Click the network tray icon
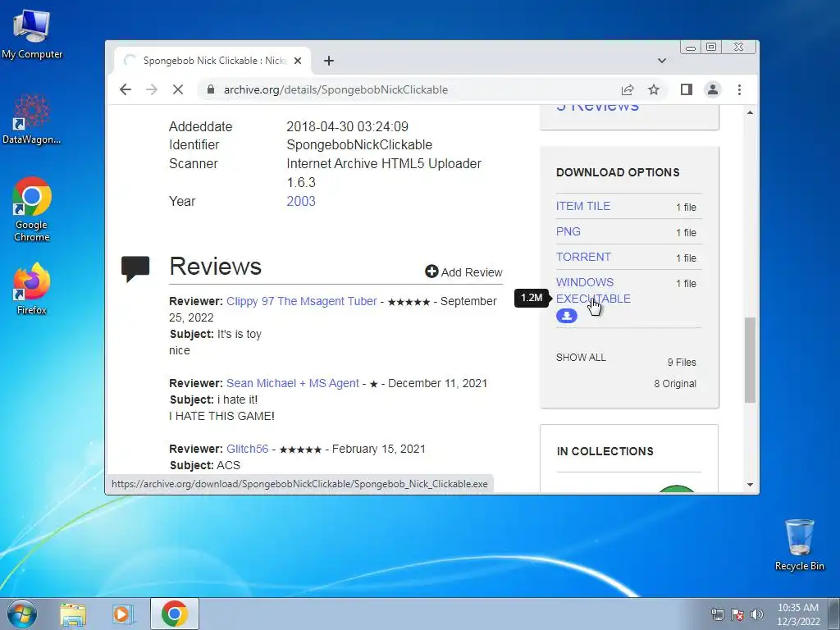Screen dimensions: 840x630 coord(717,614)
